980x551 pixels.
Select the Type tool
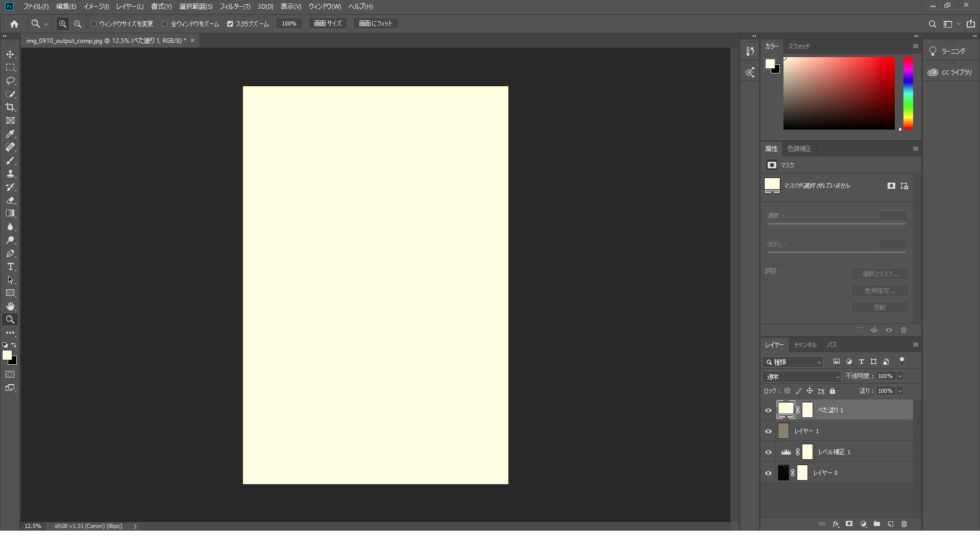[10, 267]
